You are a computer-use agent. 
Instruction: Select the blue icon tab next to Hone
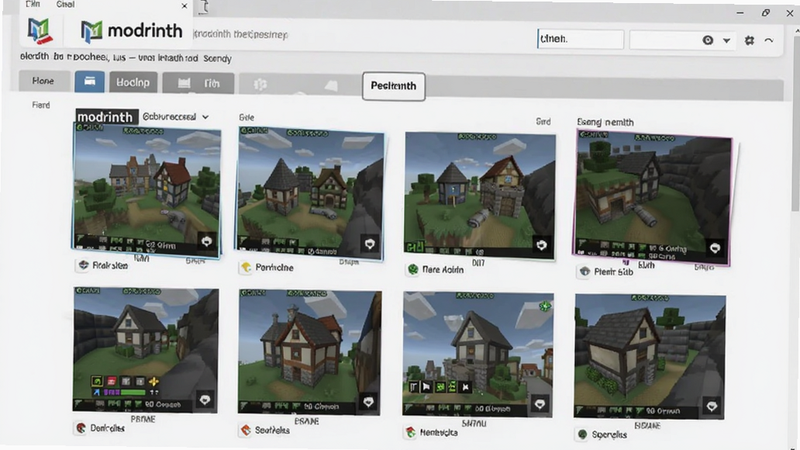tap(90, 82)
